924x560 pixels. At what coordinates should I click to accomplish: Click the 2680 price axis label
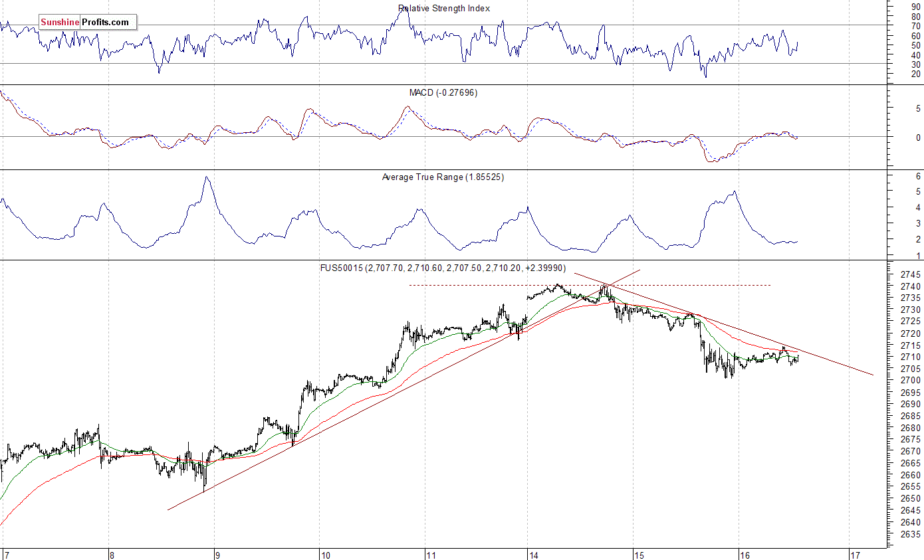click(911, 428)
